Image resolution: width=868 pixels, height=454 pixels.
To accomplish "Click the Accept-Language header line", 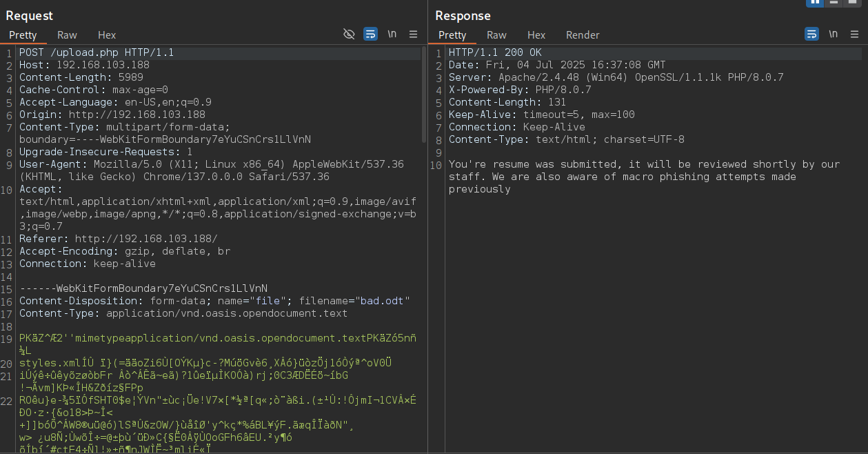I will pyautogui.click(x=115, y=102).
